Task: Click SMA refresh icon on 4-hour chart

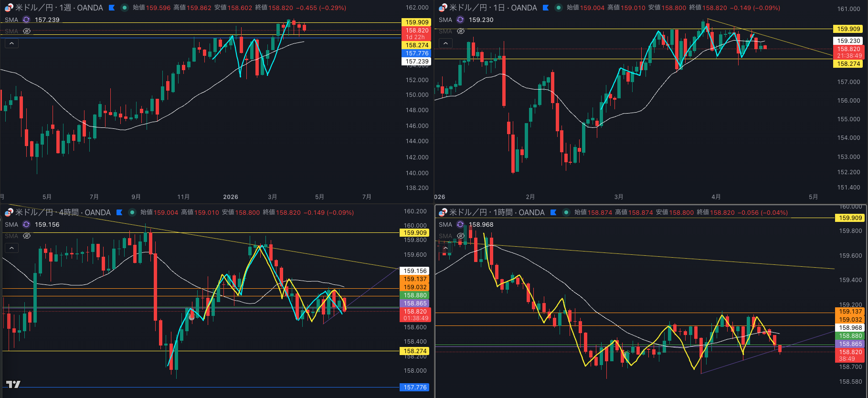Action: pos(26,224)
